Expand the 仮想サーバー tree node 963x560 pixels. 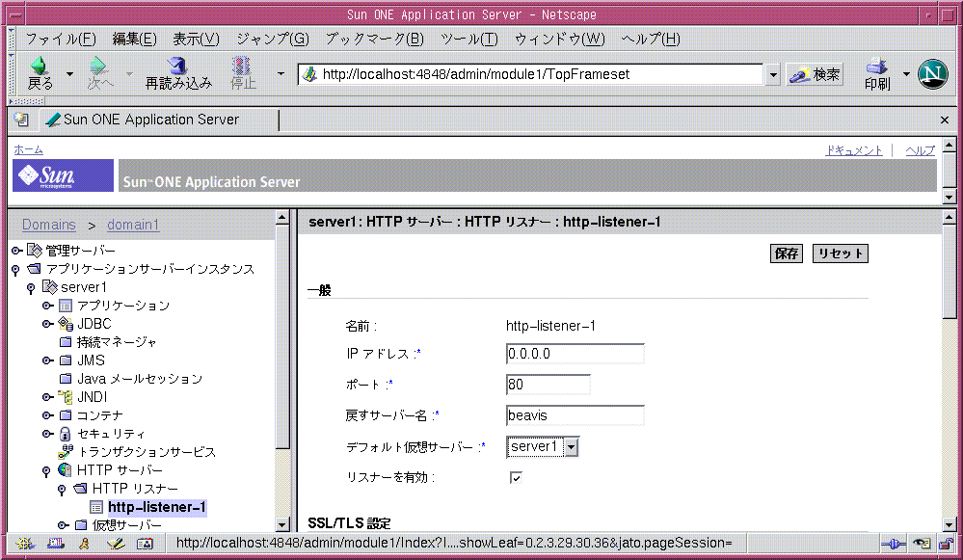(63, 525)
